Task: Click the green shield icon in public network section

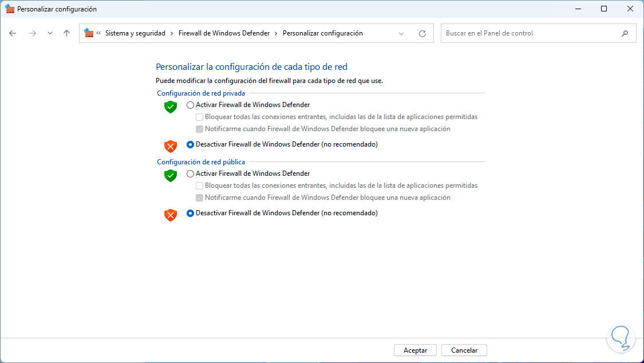Action: (171, 175)
